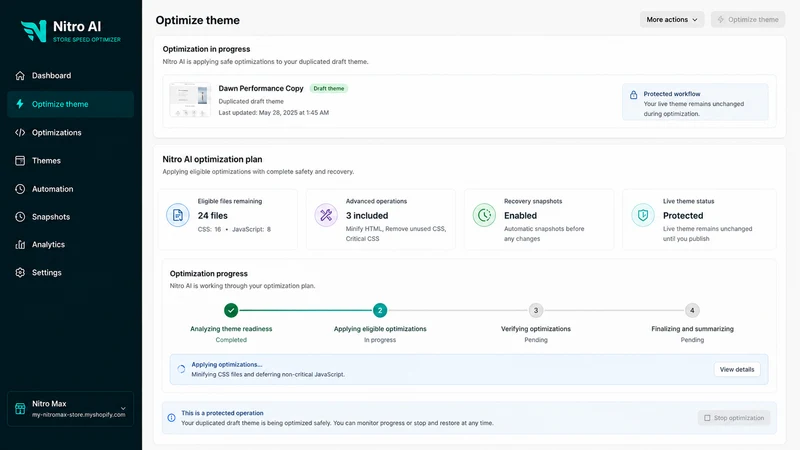Click the Verifying optimizations step label
Screen dimensions: 800x450
(536, 329)
